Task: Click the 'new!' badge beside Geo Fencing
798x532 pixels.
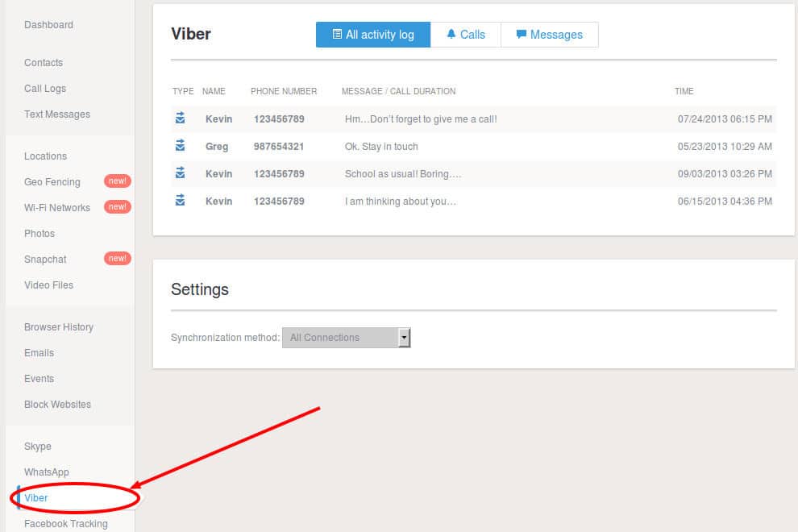Action: (x=118, y=181)
